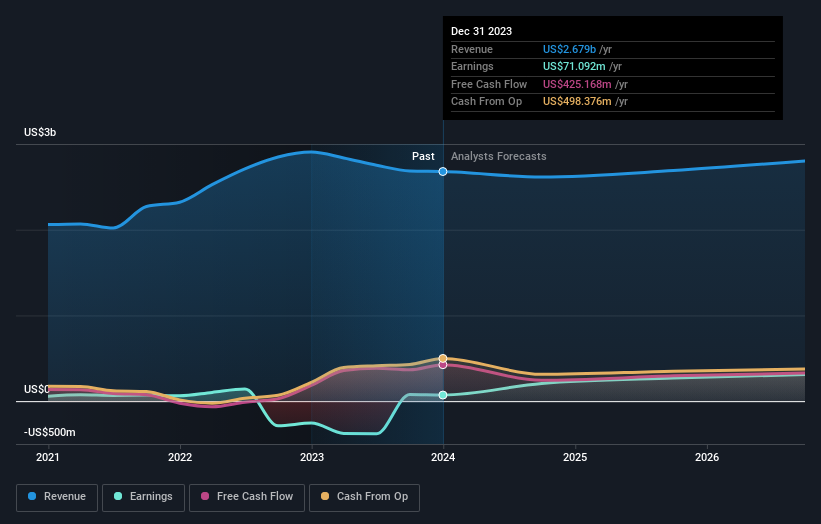Click the US$0 y-axis label
The image size is (821, 524).
(x=37, y=389)
